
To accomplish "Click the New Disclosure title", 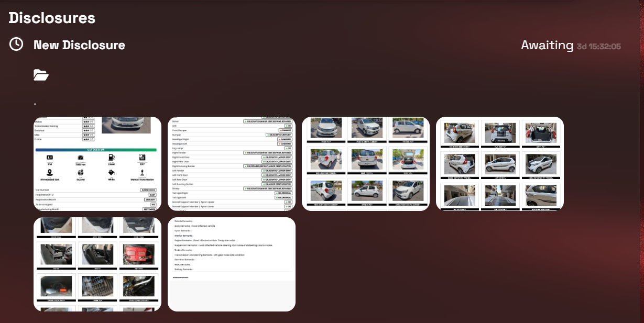I will [79, 45].
